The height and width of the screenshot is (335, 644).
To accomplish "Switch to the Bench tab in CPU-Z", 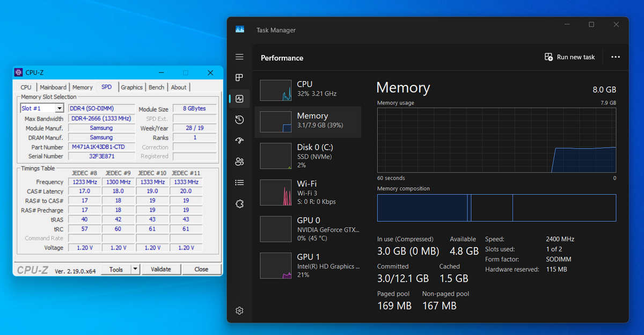I will point(157,87).
